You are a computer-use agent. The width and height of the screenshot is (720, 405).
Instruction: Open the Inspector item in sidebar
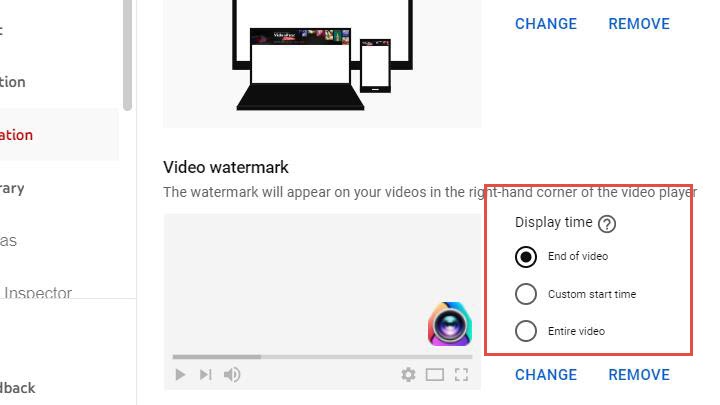[38, 292]
